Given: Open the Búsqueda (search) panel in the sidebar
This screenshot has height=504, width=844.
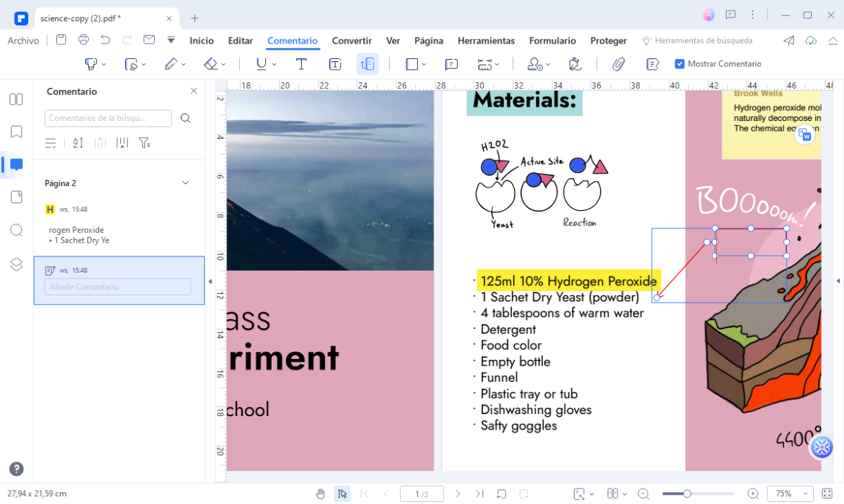Looking at the screenshot, I should point(15,230).
